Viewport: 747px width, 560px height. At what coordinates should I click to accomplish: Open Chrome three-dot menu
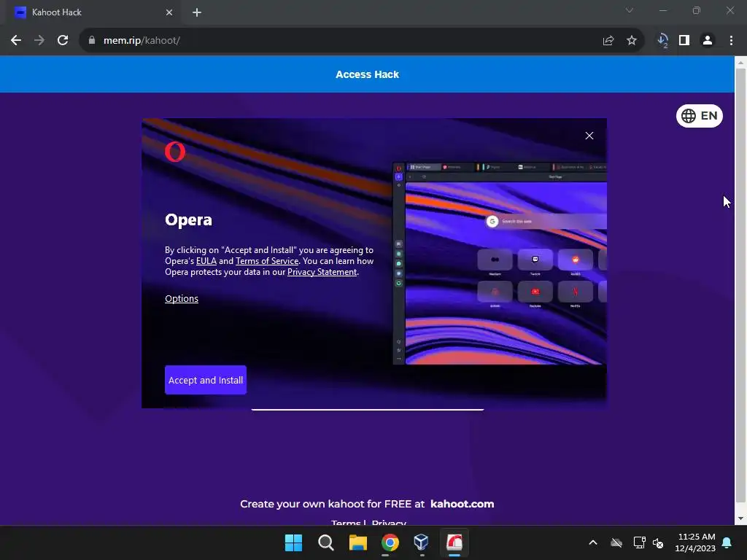point(731,41)
